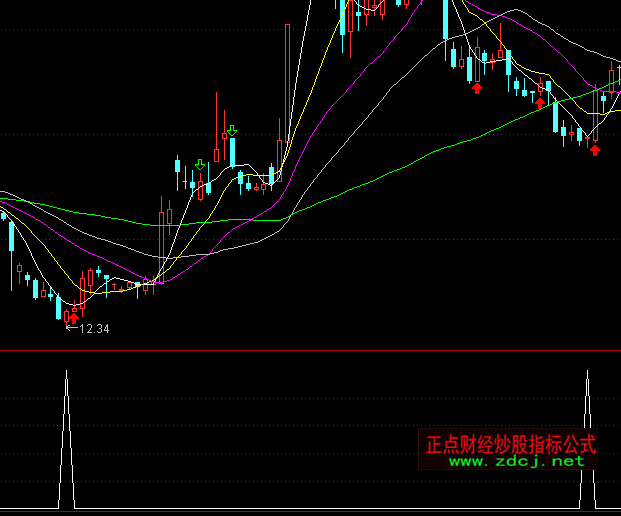The image size is (621, 516).
Task: Click the middle red buy arrow at upper right
Action: pos(540,102)
